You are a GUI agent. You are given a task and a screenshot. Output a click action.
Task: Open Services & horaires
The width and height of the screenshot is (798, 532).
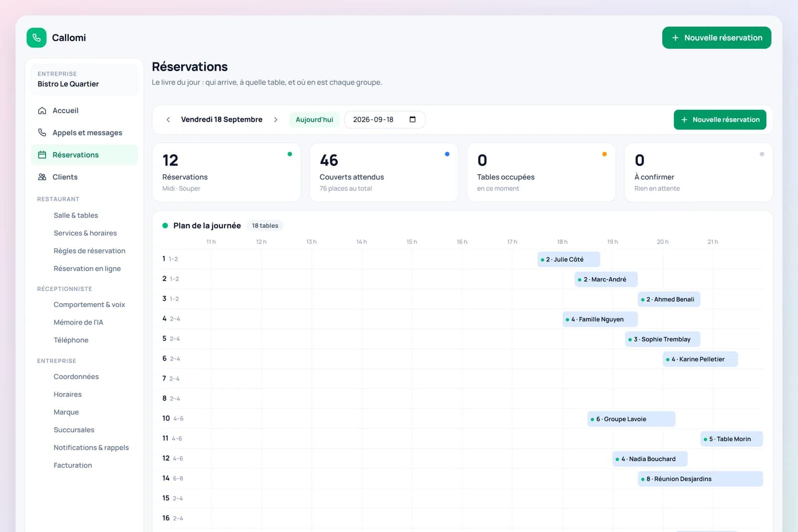pos(85,233)
